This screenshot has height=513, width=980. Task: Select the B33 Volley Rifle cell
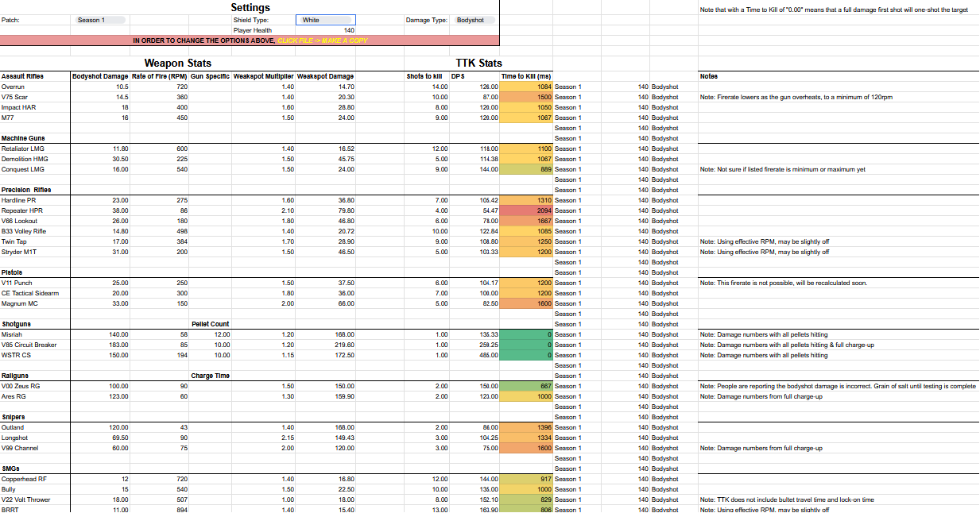(x=36, y=231)
